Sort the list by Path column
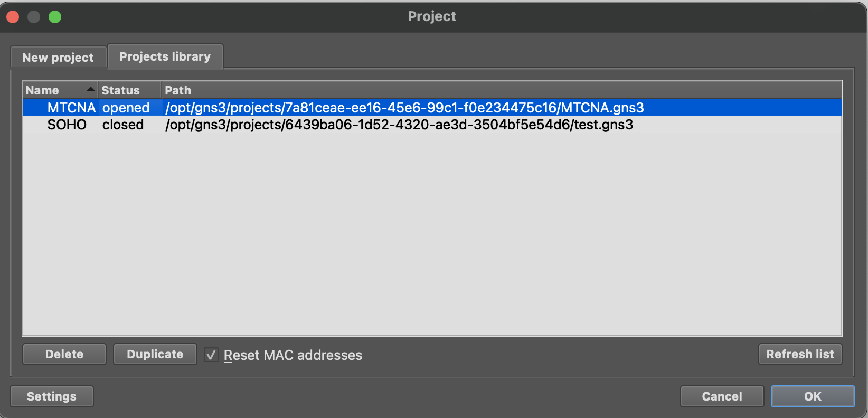 coord(178,90)
